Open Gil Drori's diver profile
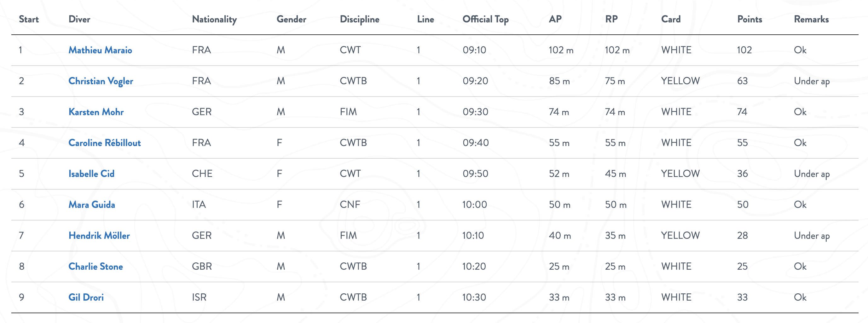868x323 pixels. pos(86,297)
